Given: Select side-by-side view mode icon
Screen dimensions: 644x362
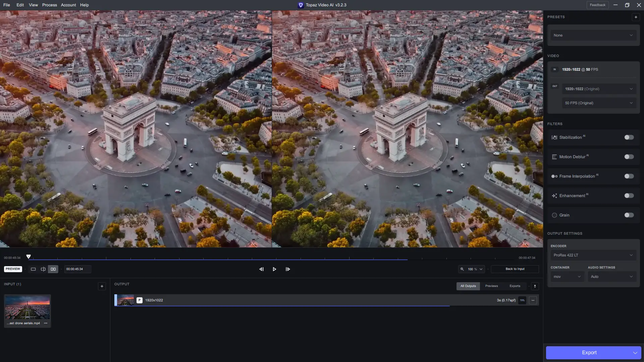Looking at the screenshot, I should point(53,269).
